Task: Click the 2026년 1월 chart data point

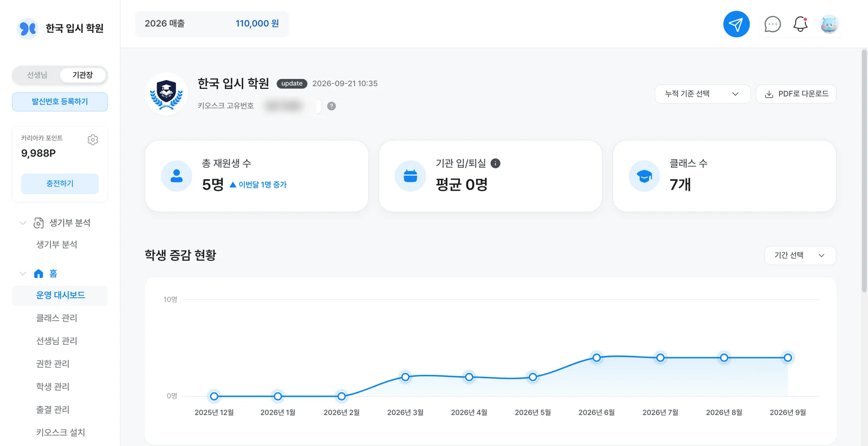Action: pos(278,396)
